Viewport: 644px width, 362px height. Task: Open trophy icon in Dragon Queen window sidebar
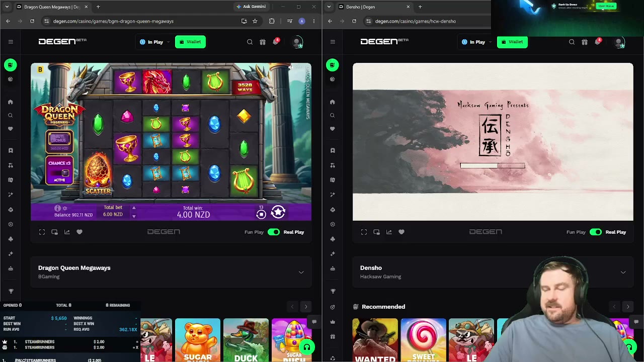[x=10, y=291]
